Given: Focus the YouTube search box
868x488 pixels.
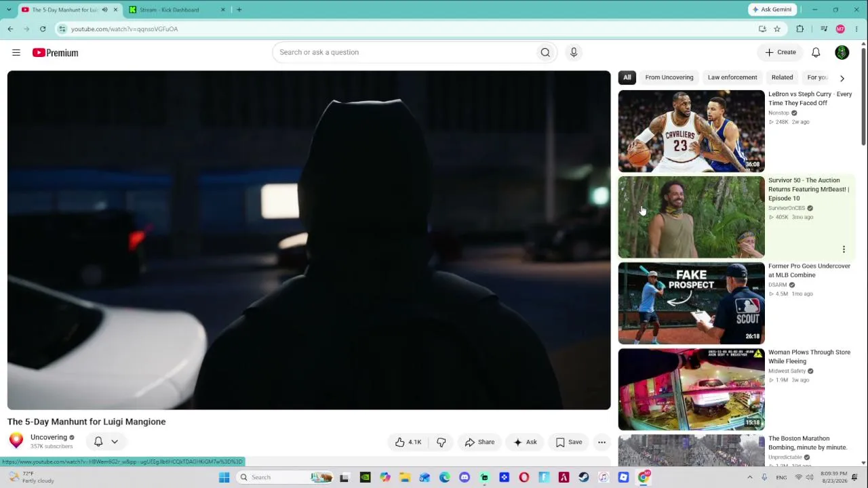Looking at the screenshot, I should click(405, 52).
